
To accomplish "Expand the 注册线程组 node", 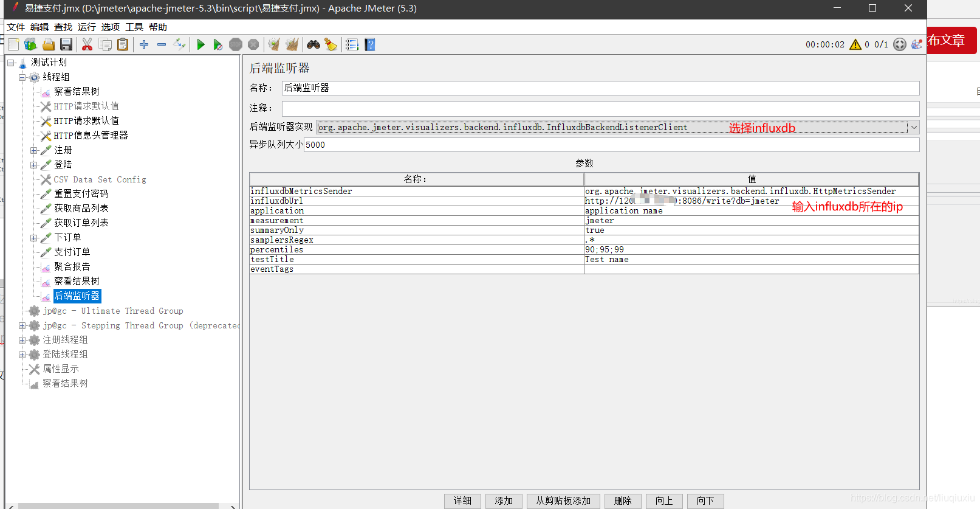I will (x=22, y=340).
